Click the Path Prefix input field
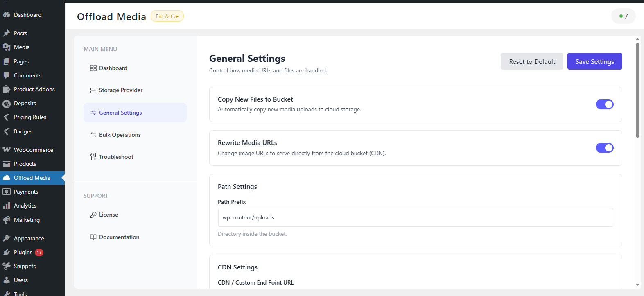 [415, 217]
